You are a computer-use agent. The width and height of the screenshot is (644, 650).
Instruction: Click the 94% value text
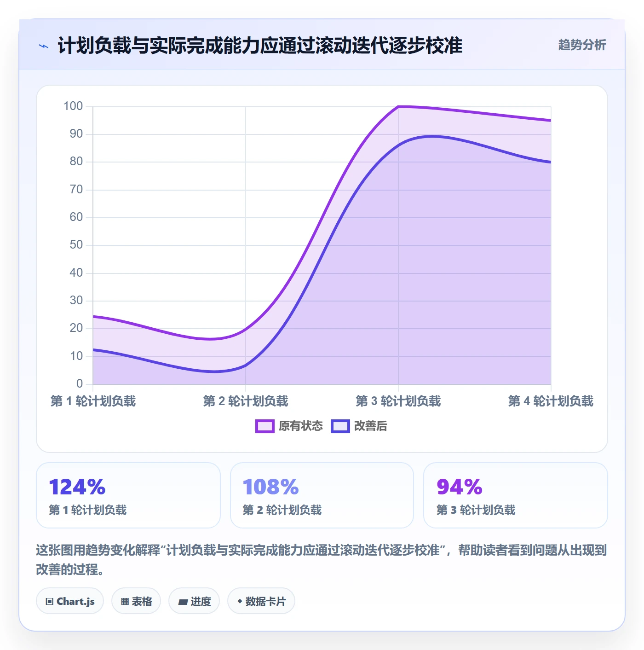(460, 487)
